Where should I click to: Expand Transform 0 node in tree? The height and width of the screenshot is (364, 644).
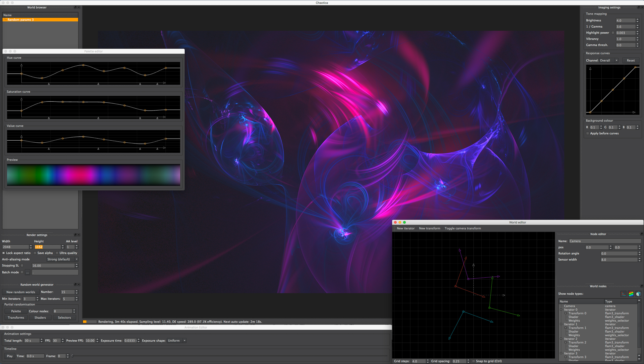[x=566, y=313]
